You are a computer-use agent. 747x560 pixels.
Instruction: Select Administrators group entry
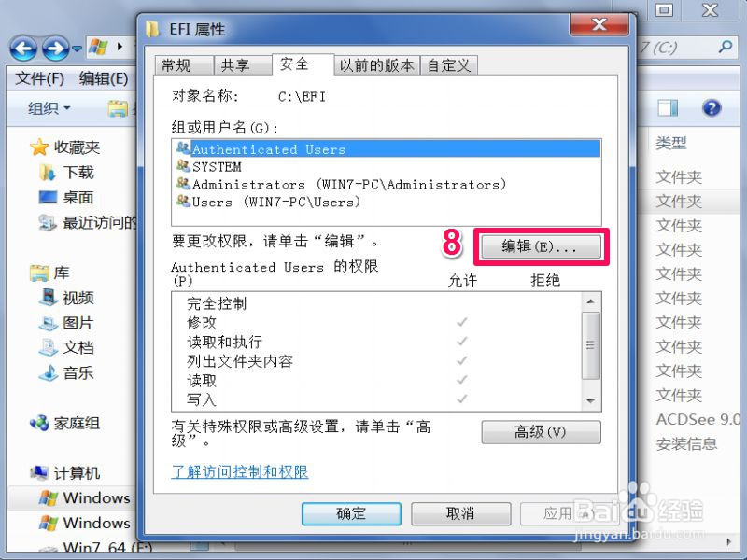coord(341,184)
